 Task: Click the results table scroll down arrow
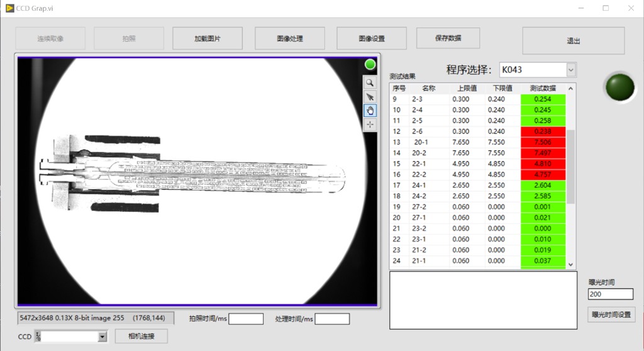click(570, 265)
